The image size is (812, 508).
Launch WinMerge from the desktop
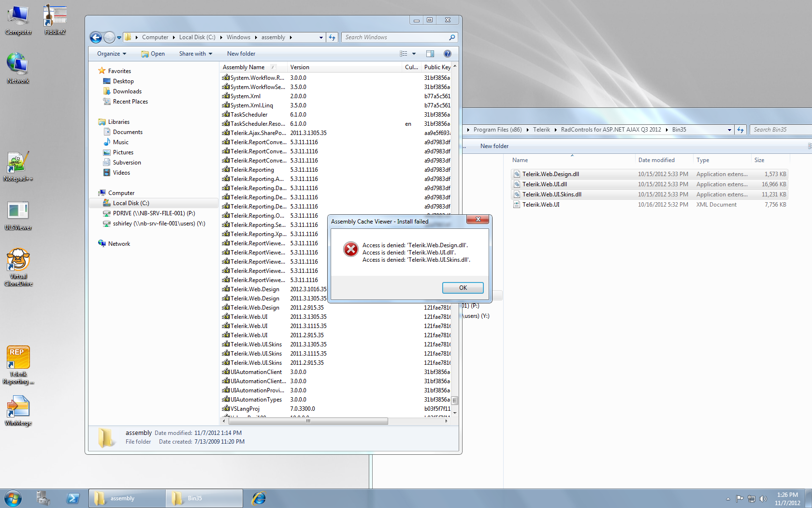18,411
